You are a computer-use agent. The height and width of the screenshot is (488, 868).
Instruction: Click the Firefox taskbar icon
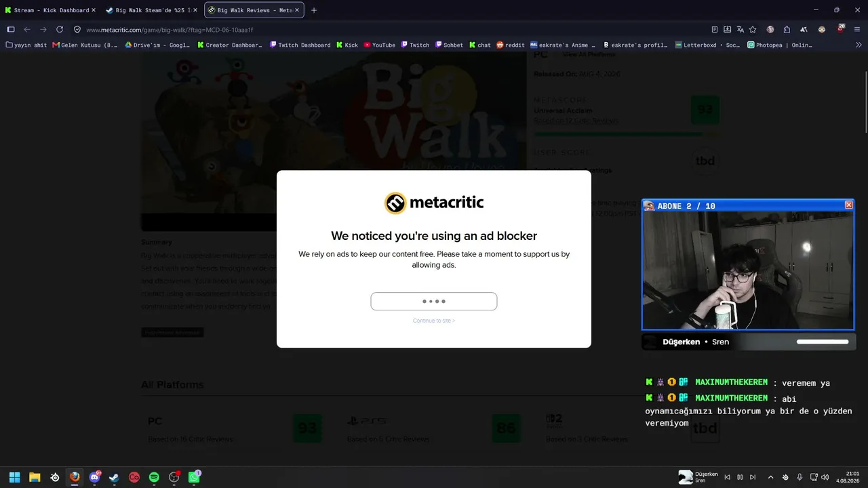[75, 477]
